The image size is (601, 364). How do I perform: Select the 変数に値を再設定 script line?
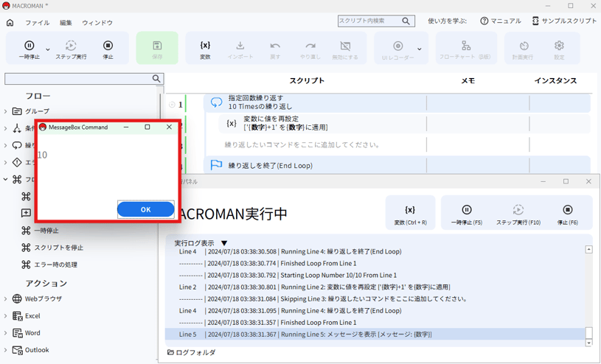pyautogui.click(x=404, y=123)
